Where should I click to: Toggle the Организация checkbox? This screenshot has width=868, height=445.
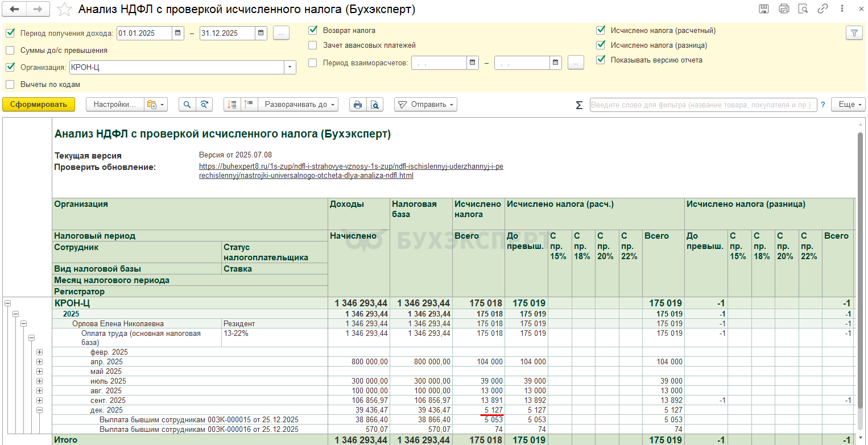(10, 67)
